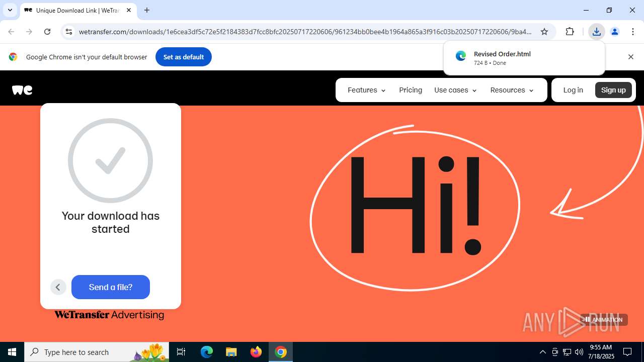The image size is (644, 362).
Task: Pause the background animation
Action: pos(603,319)
